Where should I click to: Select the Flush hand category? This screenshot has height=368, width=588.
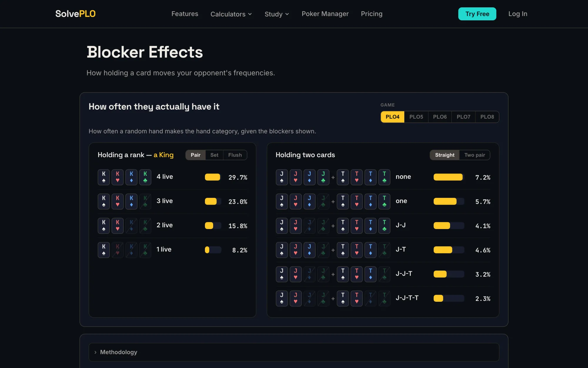click(235, 155)
